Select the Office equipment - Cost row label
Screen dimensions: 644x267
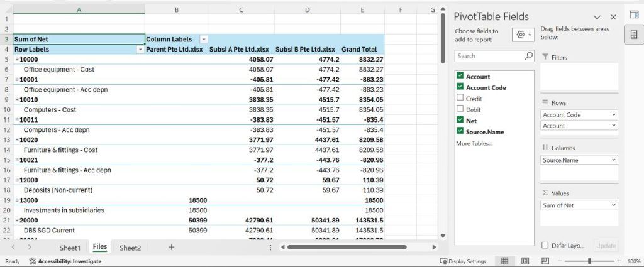pos(58,70)
